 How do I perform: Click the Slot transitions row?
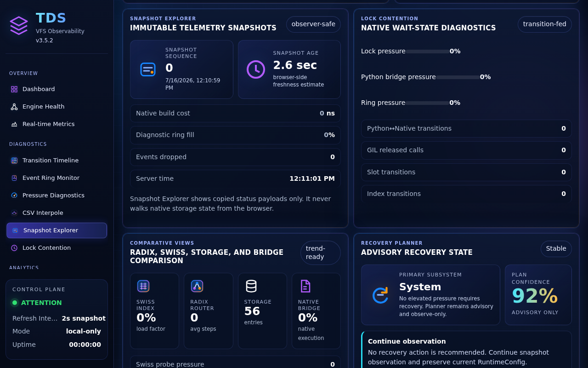click(466, 172)
